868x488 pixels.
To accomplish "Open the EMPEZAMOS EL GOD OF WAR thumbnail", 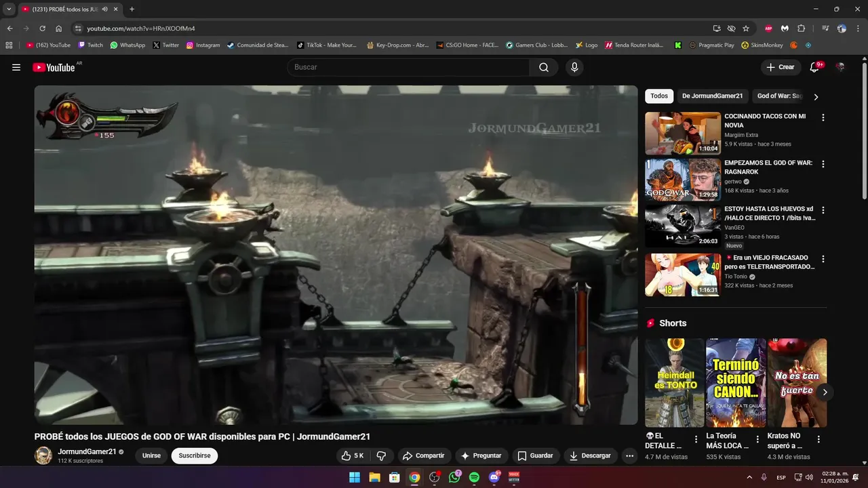I will pyautogui.click(x=683, y=180).
